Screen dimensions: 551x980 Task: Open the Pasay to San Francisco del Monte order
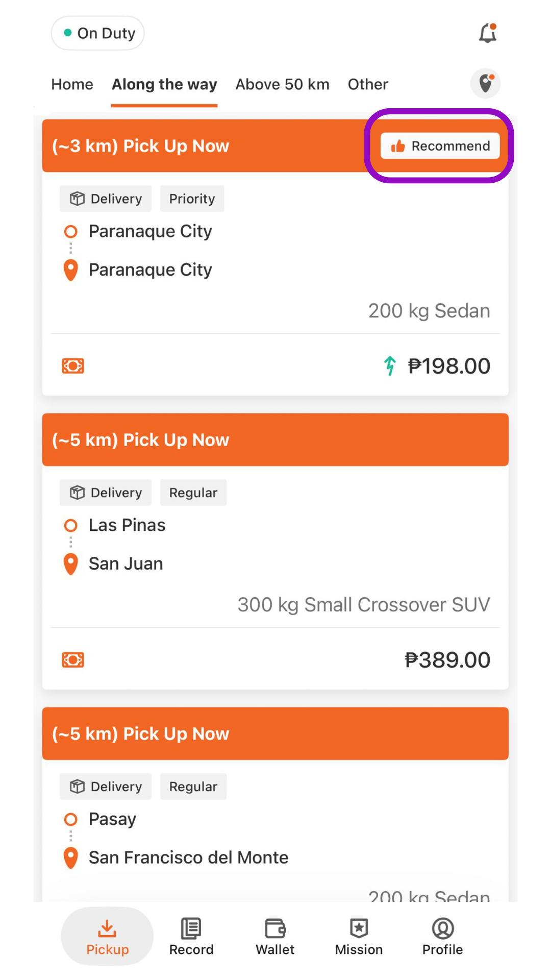[275, 804]
